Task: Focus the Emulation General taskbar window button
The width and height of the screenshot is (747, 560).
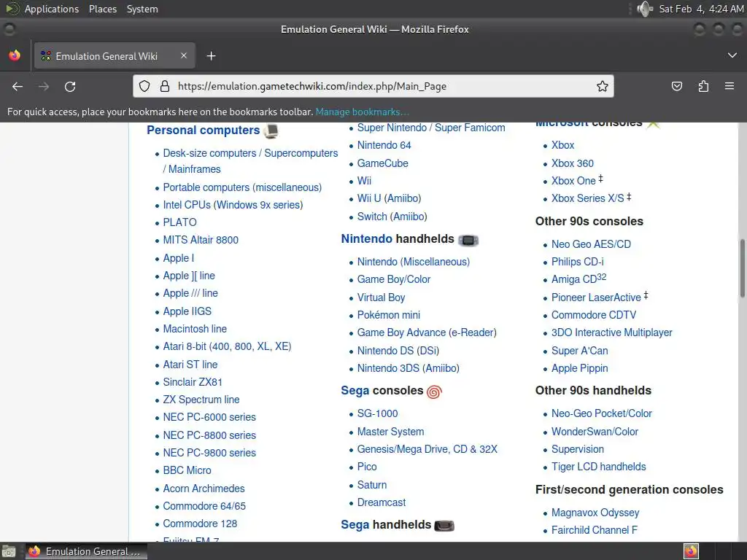Action: coord(86,551)
